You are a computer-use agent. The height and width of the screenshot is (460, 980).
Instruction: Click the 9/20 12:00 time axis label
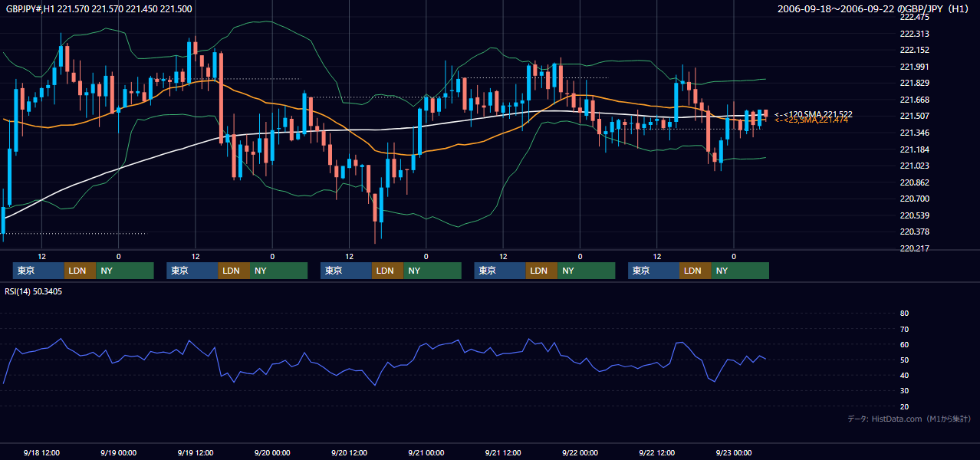pyautogui.click(x=349, y=452)
